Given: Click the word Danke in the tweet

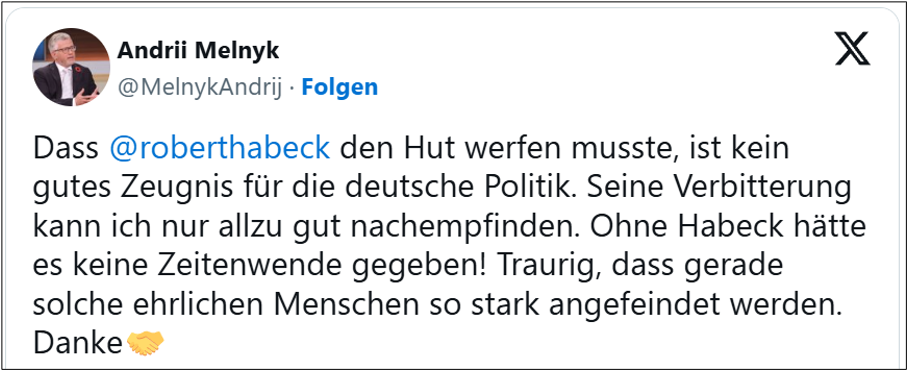Looking at the screenshot, I should click(76, 344).
